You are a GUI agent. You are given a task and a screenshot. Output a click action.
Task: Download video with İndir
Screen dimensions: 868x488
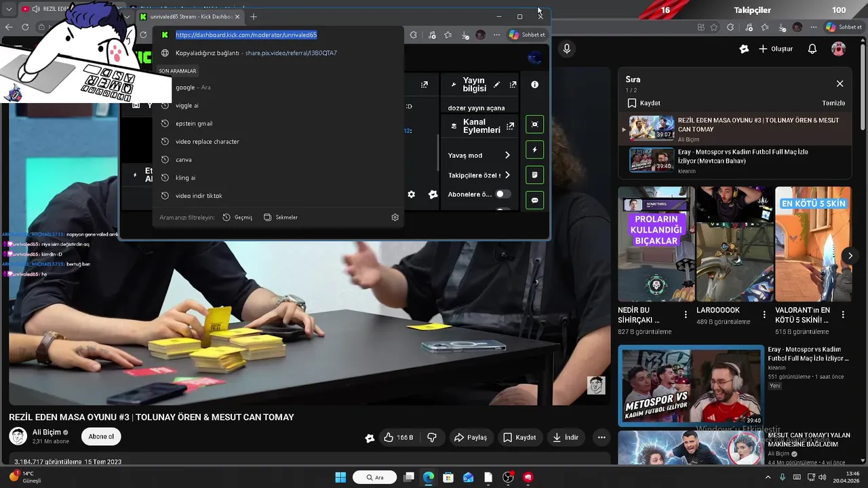tap(565, 437)
